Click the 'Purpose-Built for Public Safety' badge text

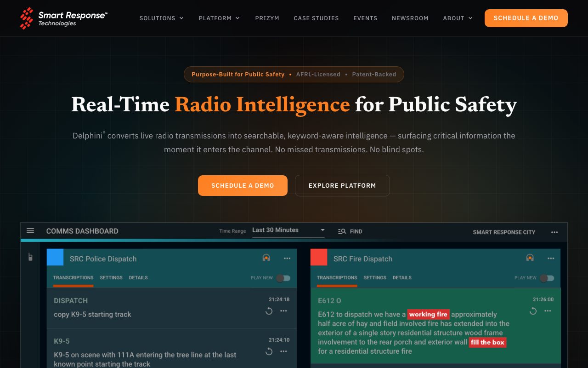click(x=238, y=75)
